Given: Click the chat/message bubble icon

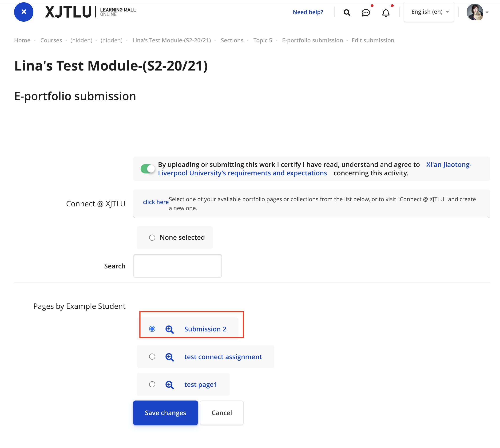Looking at the screenshot, I should click(x=366, y=12).
